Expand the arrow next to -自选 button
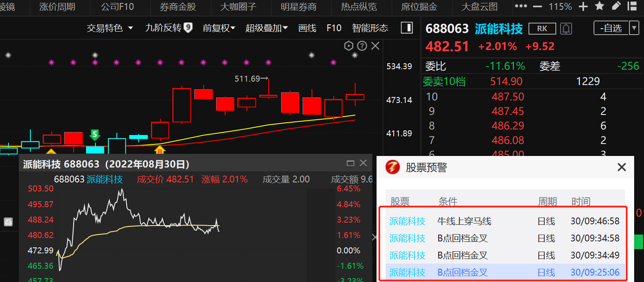 pos(634,28)
